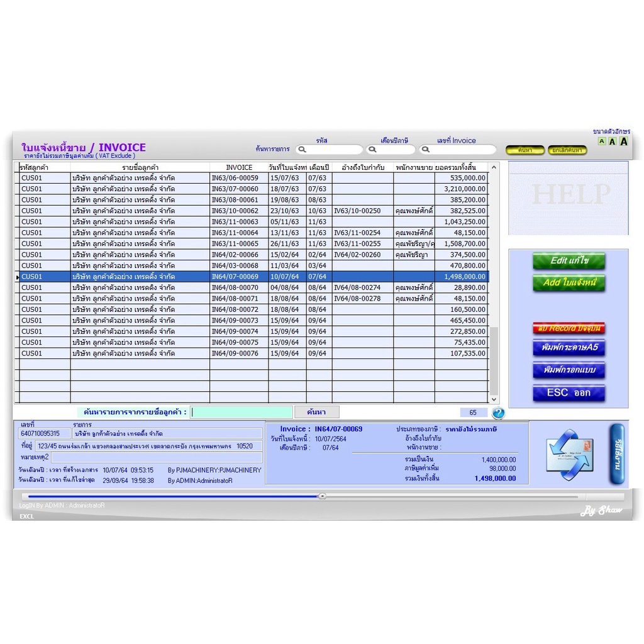This screenshot has width=644, height=644.
Task: Click the red ลบ Record ปัจจุบัน button
Action: (x=569, y=328)
